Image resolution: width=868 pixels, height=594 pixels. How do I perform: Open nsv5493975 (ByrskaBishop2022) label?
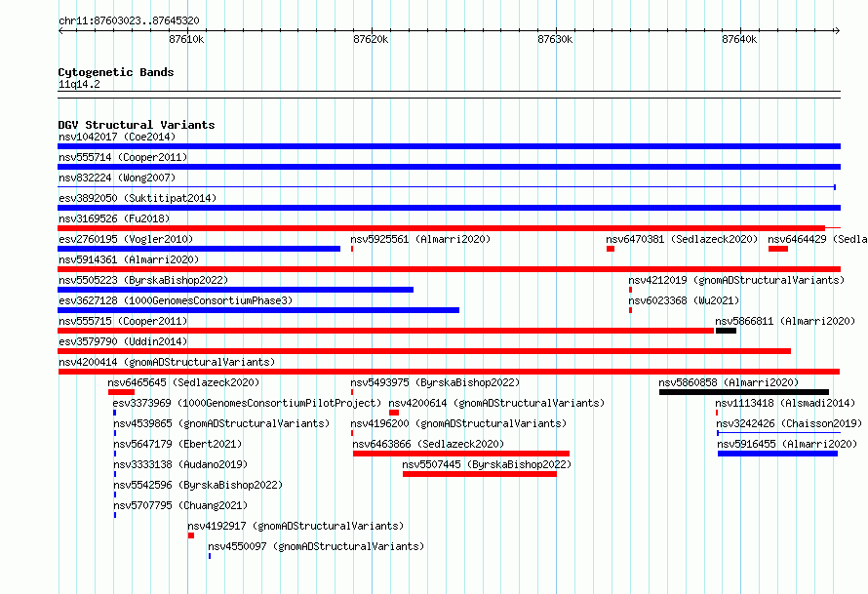(435, 382)
